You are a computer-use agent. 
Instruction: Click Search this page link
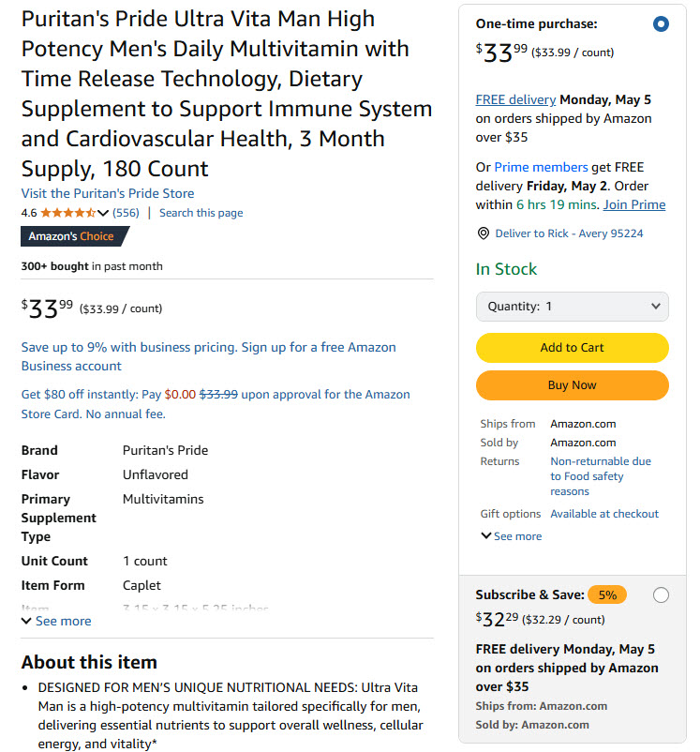point(201,213)
